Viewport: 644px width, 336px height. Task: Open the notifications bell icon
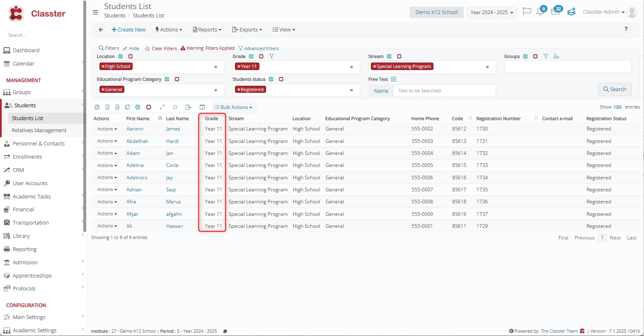pyautogui.click(x=540, y=12)
